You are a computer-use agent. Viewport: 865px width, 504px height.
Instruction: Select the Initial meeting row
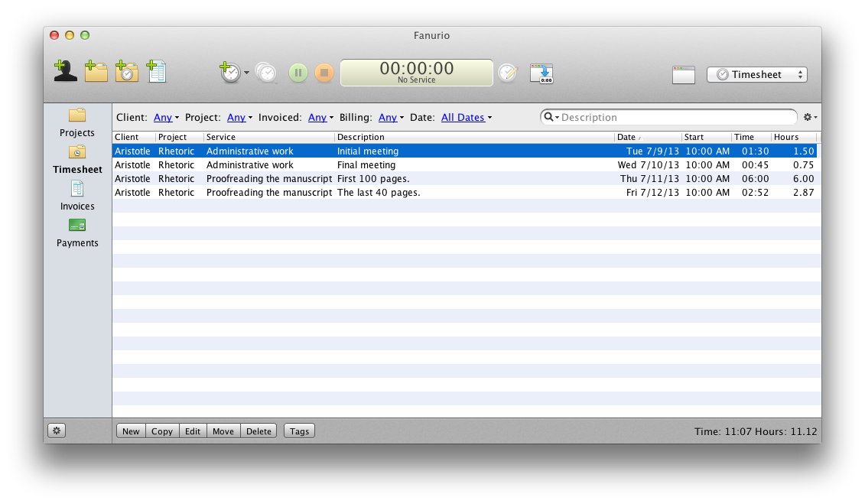tap(464, 151)
